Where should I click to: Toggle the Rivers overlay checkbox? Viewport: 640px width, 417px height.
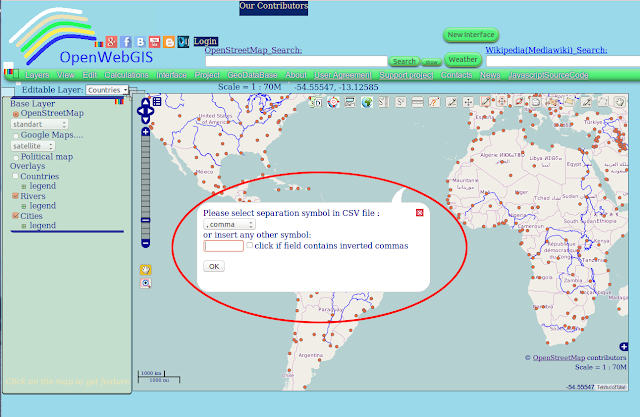[16, 196]
